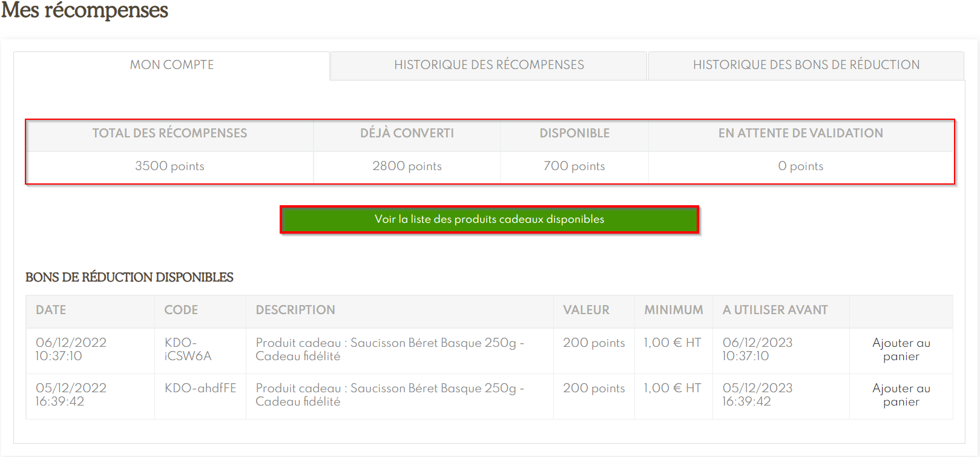This screenshot has height=457, width=980.
Task: Add voucher KDO-ahdfFE to cart via Ajouter au panier
Action: point(901,395)
